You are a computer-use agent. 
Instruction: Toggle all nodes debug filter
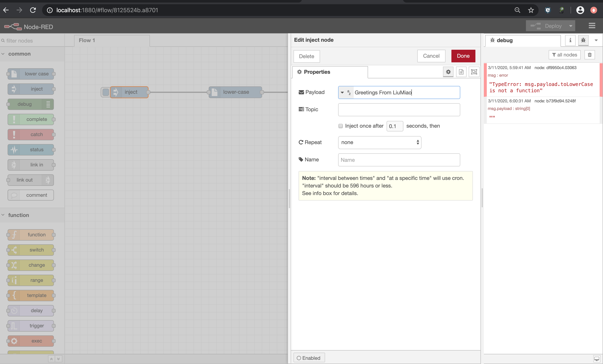(565, 55)
